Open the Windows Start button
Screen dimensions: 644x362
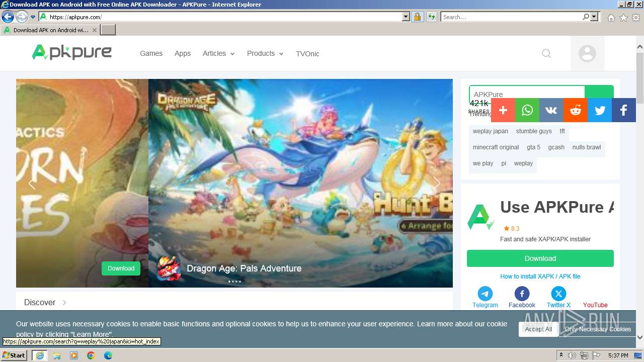point(14,355)
